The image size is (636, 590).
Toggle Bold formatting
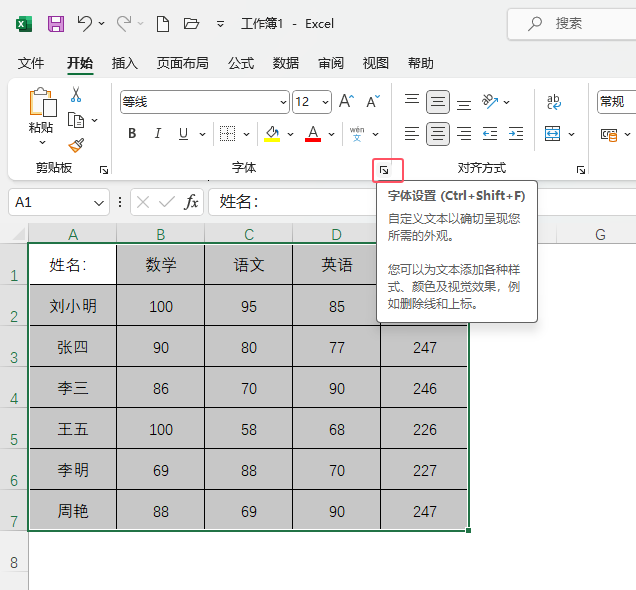tap(132, 133)
